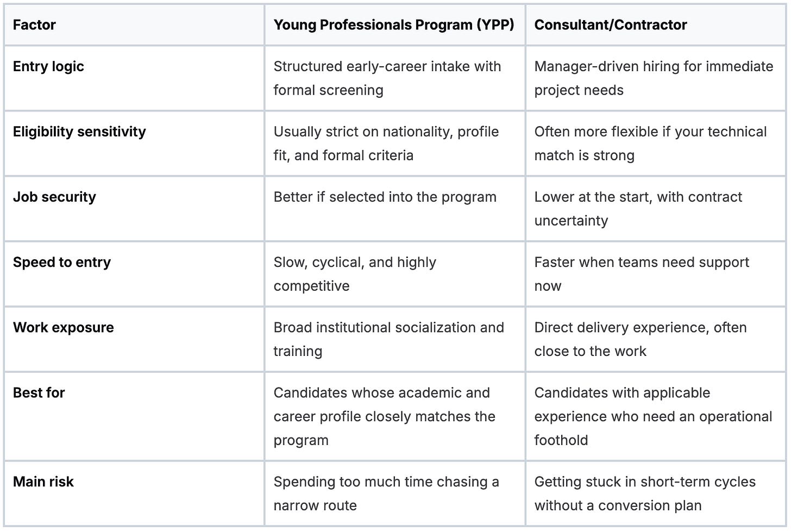Click the Main risk row label
791x532 pixels.
click(x=43, y=481)
